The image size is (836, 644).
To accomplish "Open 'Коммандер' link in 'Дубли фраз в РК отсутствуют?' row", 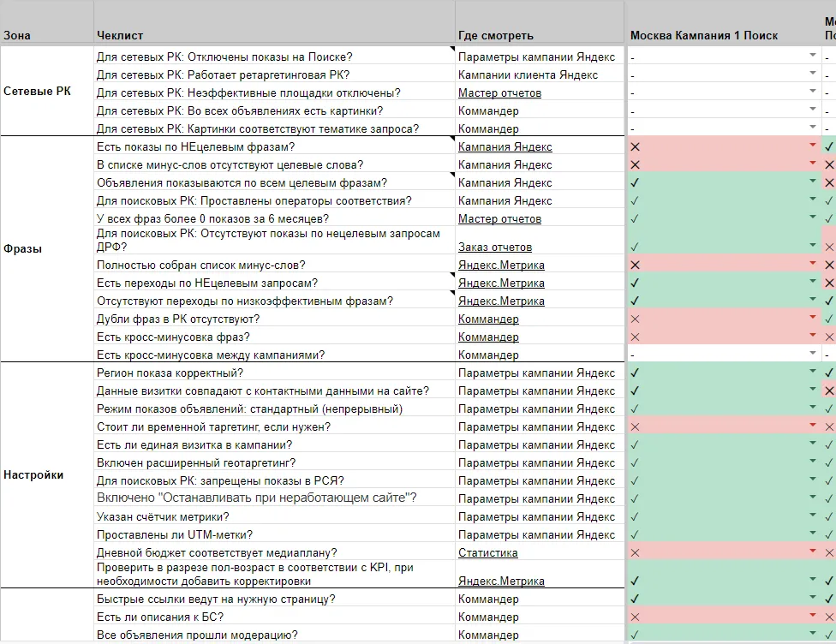I will pyautogui.click(x=488, y=319).
